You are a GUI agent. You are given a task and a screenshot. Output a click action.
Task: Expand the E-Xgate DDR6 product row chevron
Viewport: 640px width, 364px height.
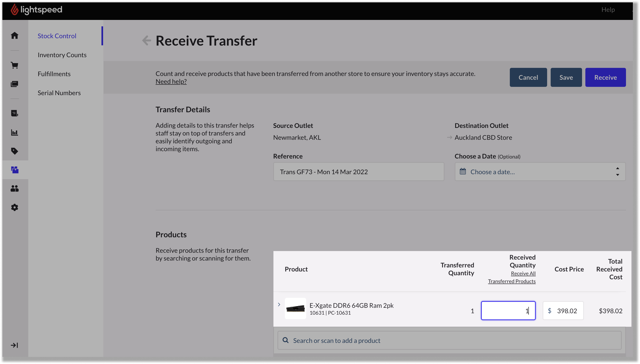[x=279, y=304]
